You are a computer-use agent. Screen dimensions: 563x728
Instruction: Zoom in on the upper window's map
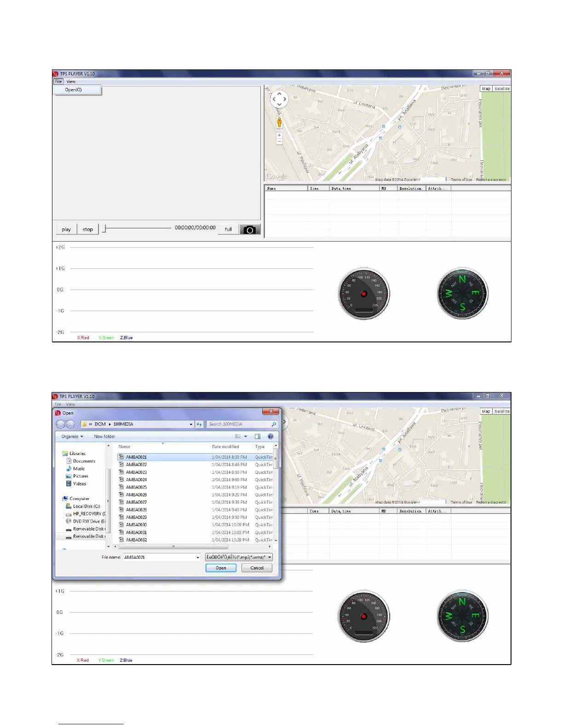(x=279, y=135)
